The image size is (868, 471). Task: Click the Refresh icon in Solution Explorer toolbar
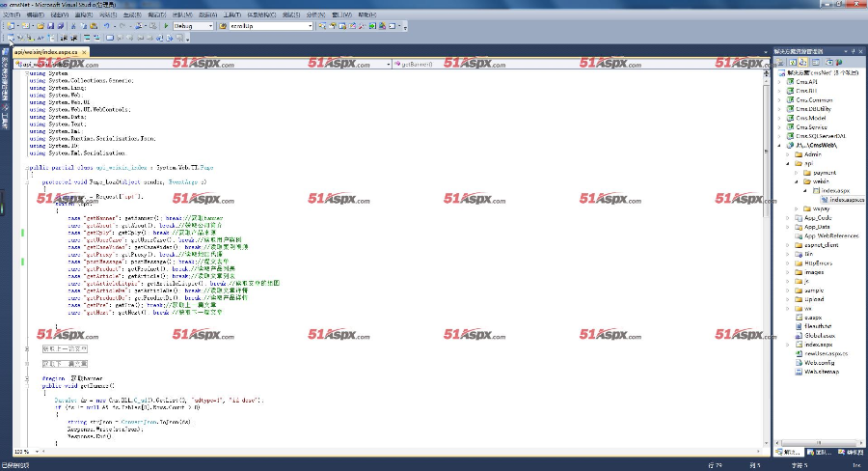[x=793, y=62]
